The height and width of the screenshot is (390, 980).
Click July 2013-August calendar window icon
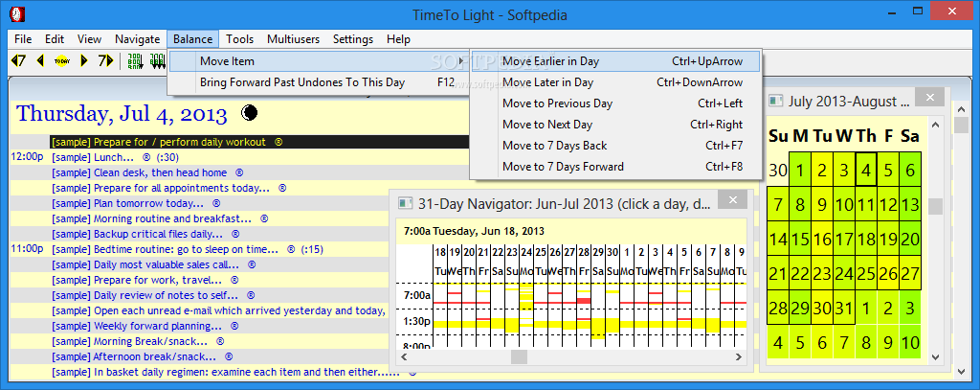click(775, 101)
